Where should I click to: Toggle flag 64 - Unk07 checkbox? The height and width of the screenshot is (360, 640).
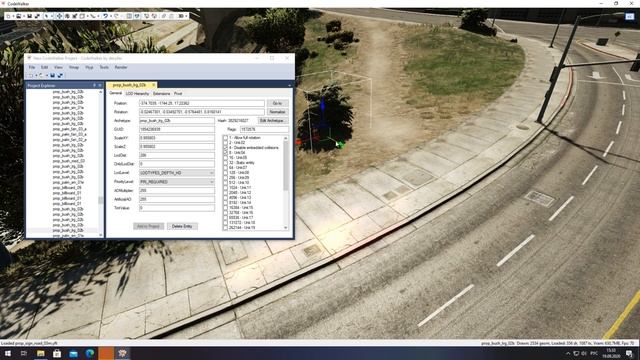[x=225, y=168]
